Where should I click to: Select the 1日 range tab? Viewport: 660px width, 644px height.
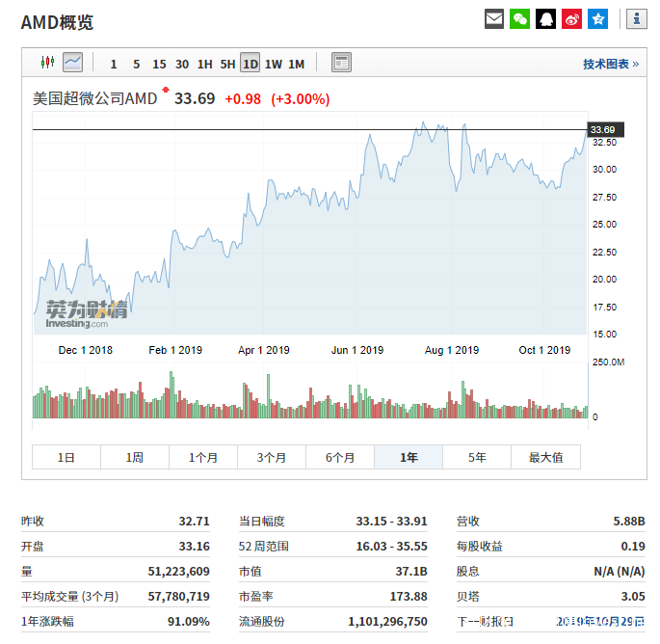coord(66,457)
